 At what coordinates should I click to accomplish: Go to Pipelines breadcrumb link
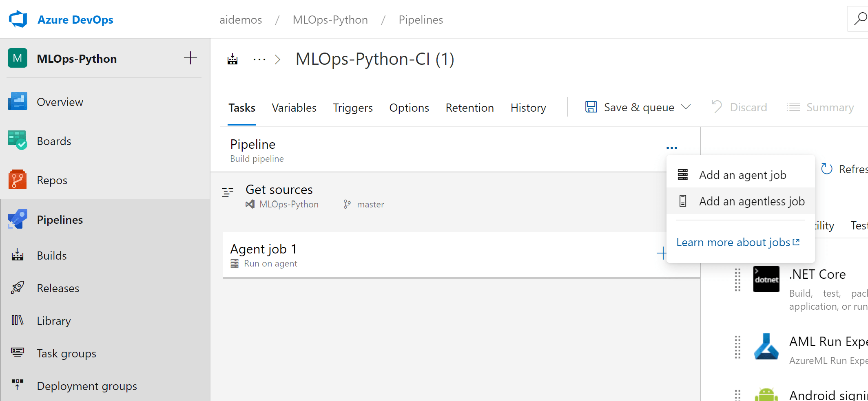(421, 20)
